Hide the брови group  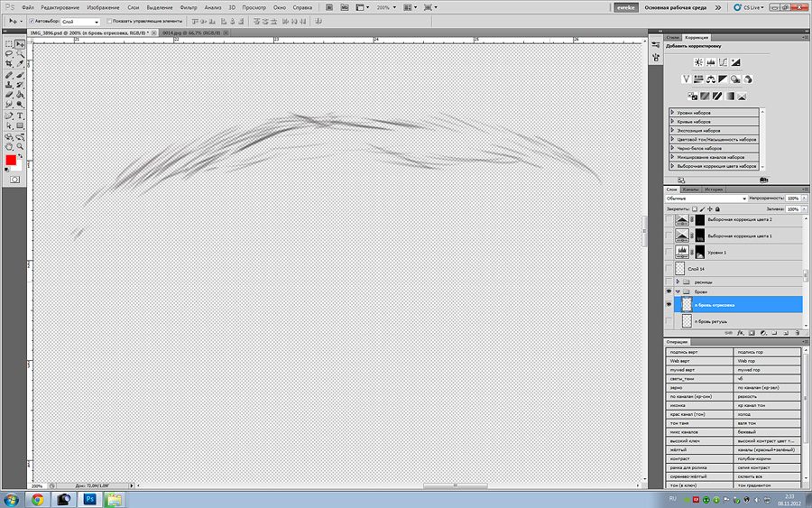[x=669, y=291]
